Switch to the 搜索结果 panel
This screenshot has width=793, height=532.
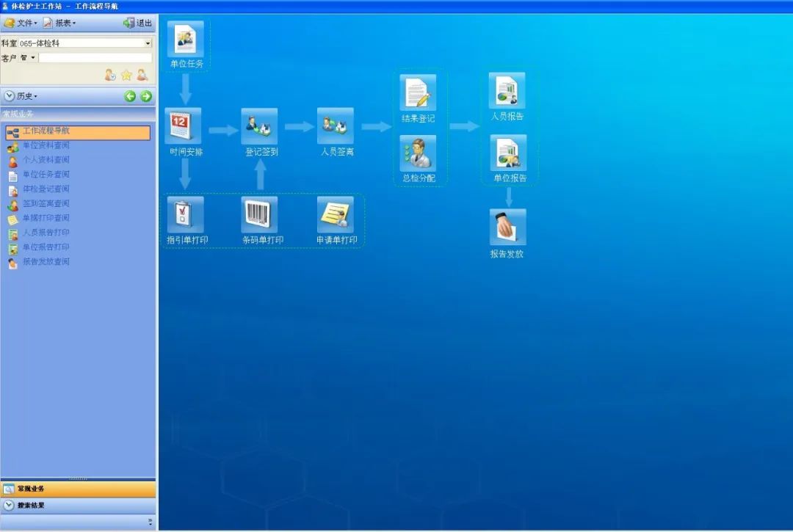point(31,506)
